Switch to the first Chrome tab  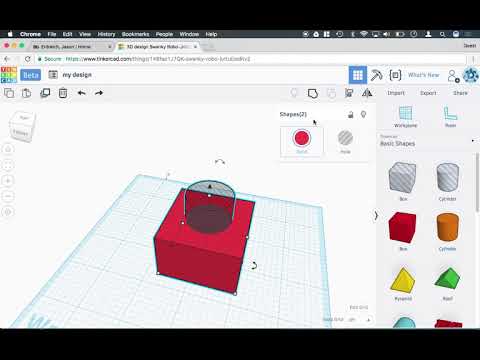72,47
